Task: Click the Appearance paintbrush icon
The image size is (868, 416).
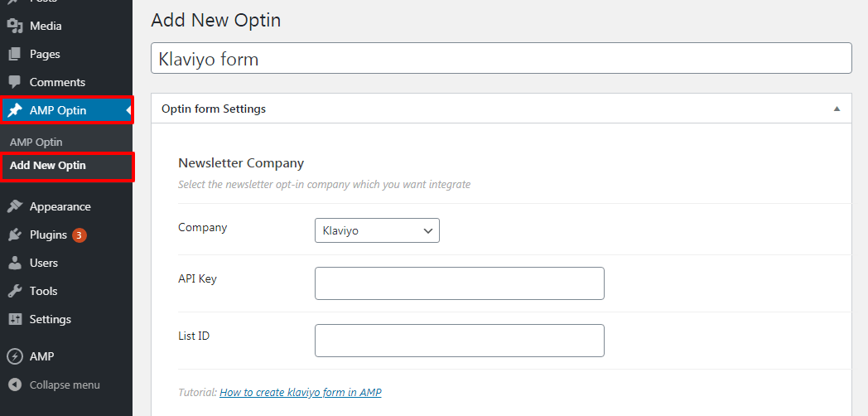Action: (x=15, y=206)
